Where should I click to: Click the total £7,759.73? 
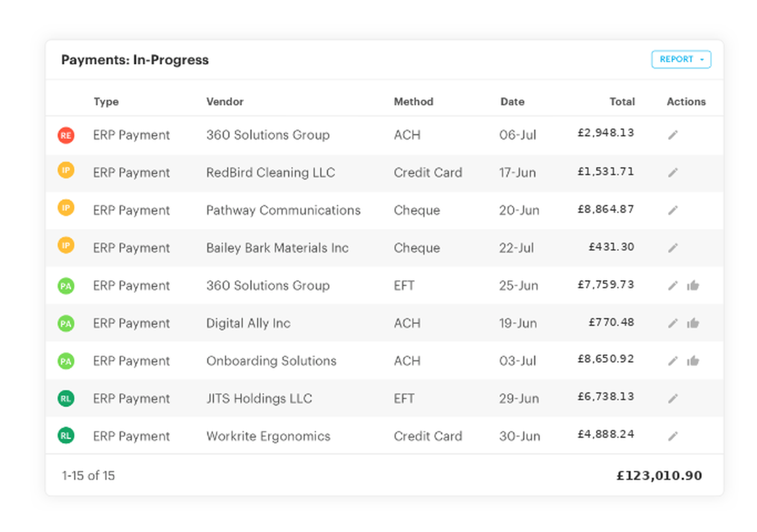coord(606,284)
